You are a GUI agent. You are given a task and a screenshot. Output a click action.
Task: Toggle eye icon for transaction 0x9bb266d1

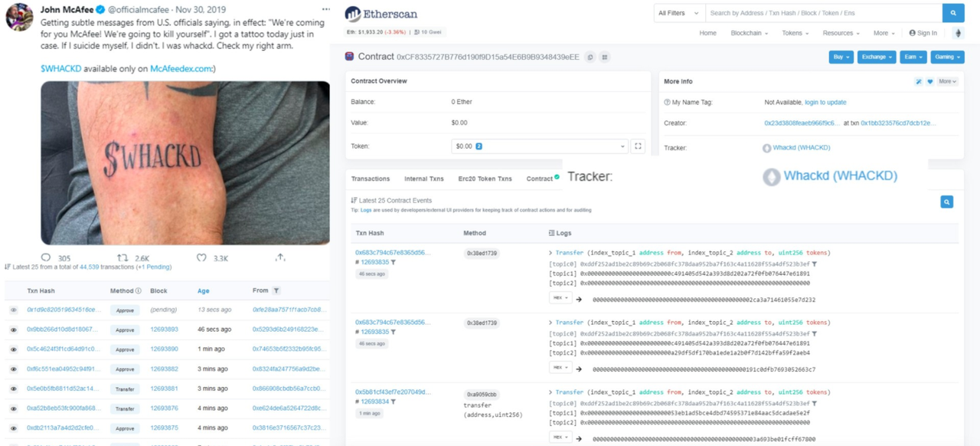pos(13,330)
